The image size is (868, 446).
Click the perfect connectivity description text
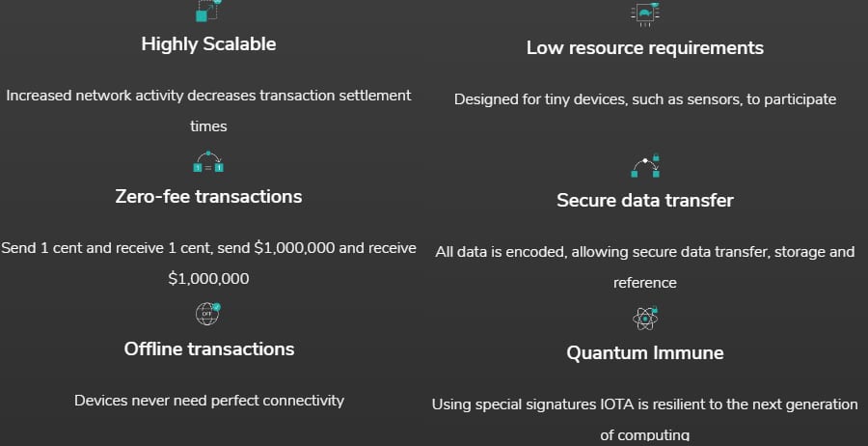(208, 400)
